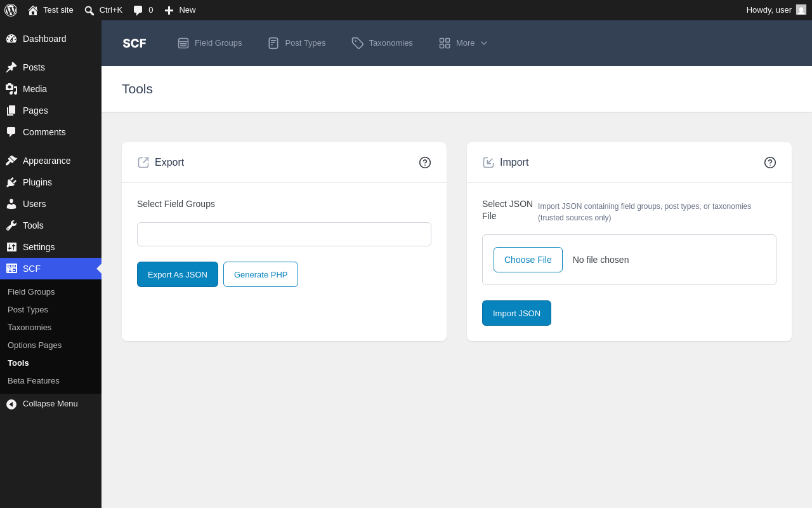
Task: Click the Select JSON File label
Action: [x=507, y=210]
